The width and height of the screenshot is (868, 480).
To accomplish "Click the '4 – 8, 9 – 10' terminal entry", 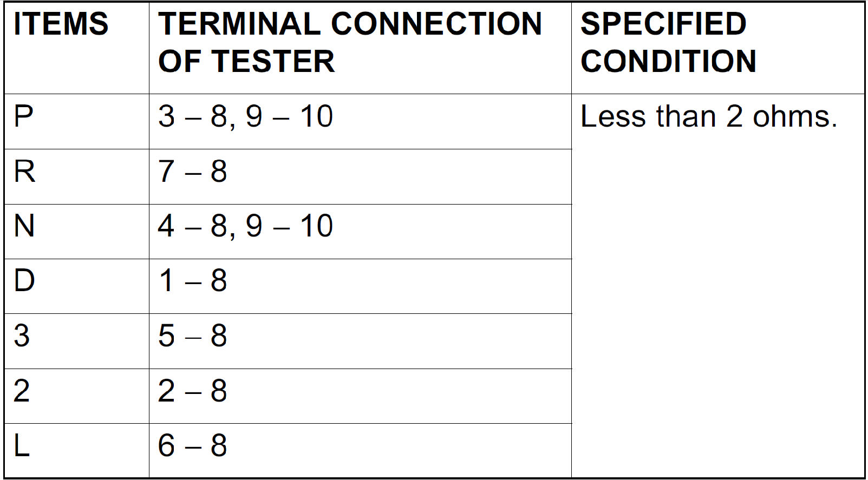I will [x=245, y=226].
